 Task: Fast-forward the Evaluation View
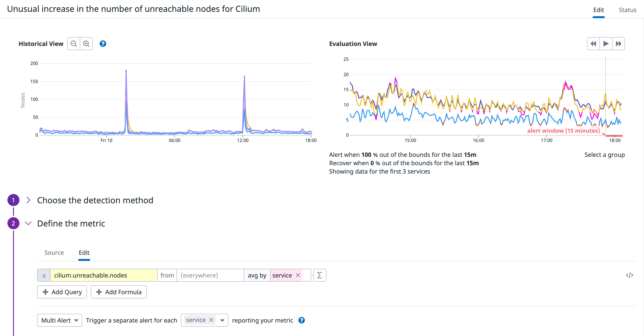point(618,44)
